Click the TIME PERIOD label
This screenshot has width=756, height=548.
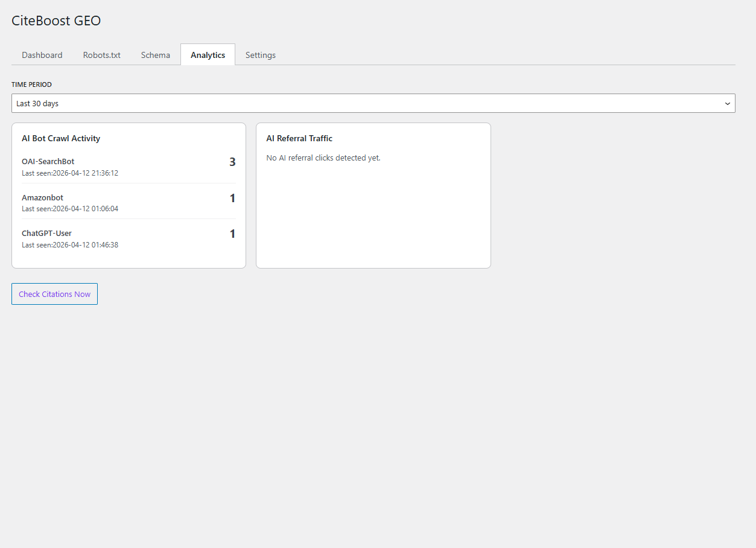(x=31, y=84)
